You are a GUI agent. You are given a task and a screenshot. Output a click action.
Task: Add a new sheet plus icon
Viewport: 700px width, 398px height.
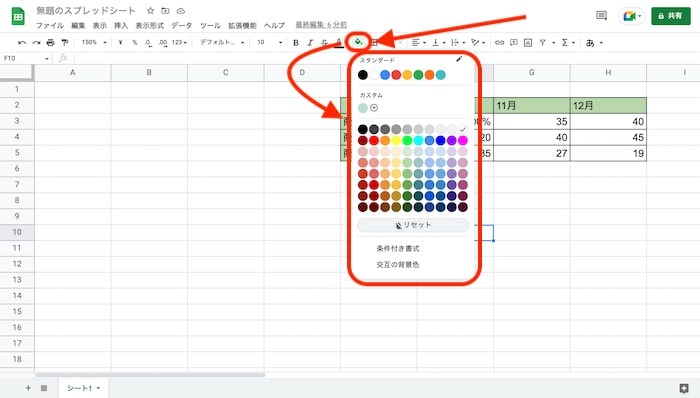coord(28,388)
